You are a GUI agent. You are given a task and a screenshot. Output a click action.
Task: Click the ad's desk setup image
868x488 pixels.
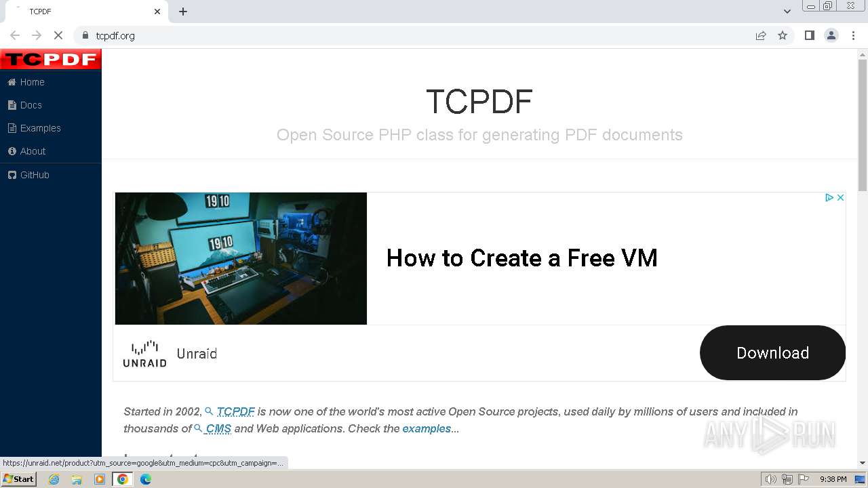[x=241, y=258]
